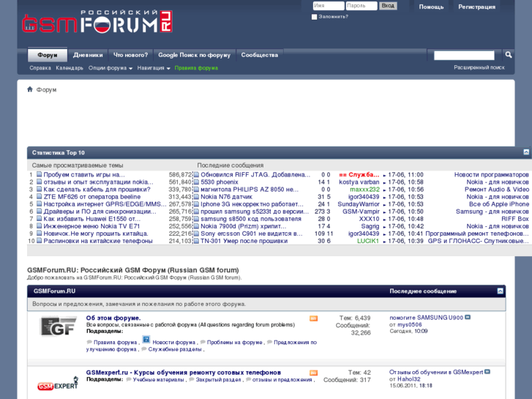Open thread Как сделать кабель для прошивки?
This screenshot has height=399, width=532.
pos(97,190)
